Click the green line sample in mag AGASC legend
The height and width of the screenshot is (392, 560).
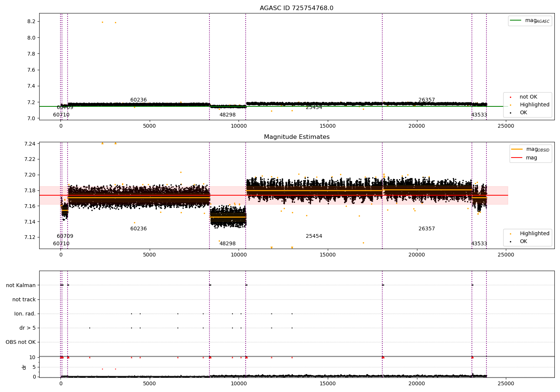(x=516, y=21)
